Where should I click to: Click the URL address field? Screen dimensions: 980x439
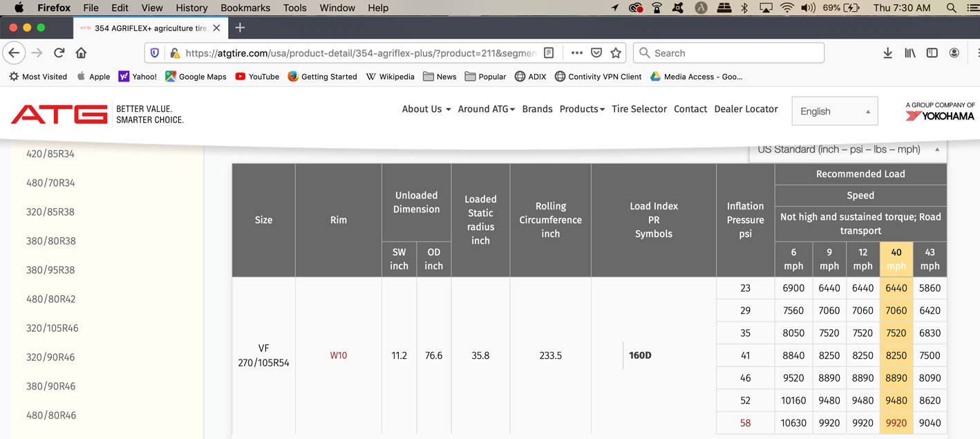point(361,53)
